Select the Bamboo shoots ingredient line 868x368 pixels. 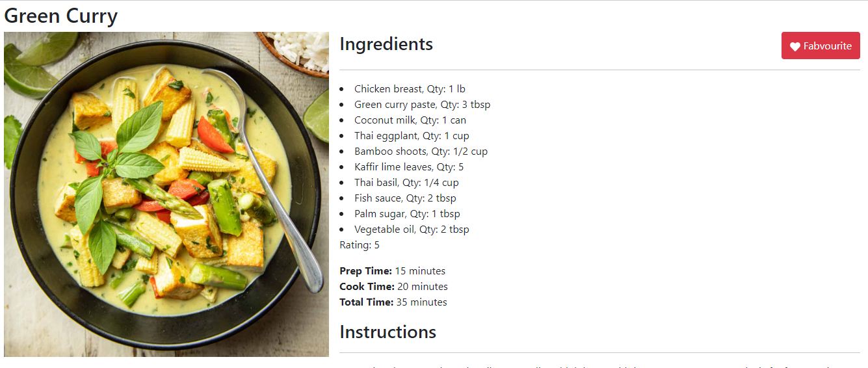coord(421,151)
